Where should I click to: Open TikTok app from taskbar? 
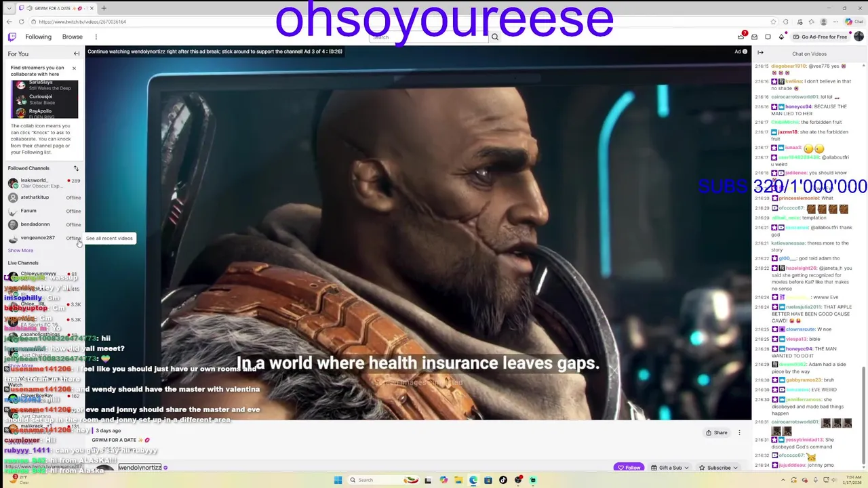(503, 480)
